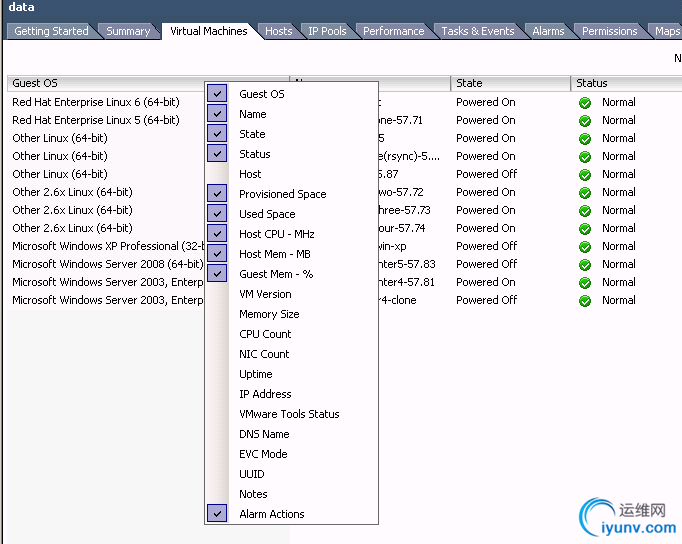Uncheck the Alarm Actions column option
Viewport: 682px width, 544px height.
pos(217,514)
